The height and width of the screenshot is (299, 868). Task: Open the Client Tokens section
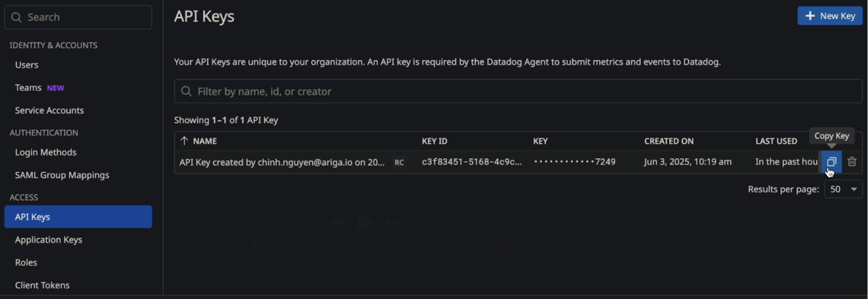[x=42, y=285]
